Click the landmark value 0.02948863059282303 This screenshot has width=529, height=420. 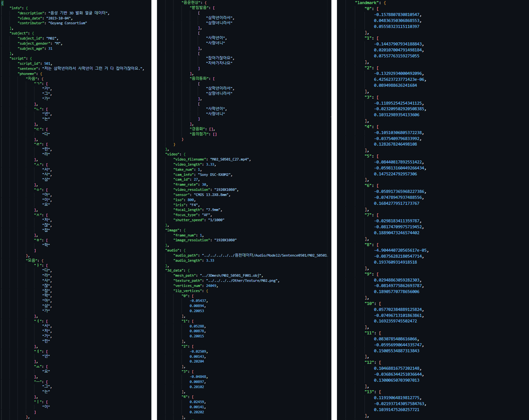(397, 280)
